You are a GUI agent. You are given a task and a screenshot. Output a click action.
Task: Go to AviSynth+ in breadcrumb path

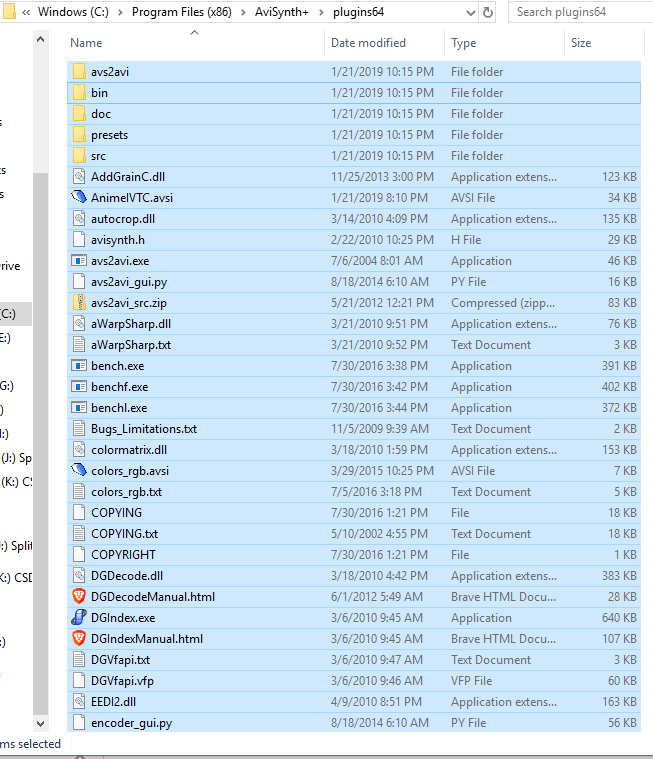282,12
